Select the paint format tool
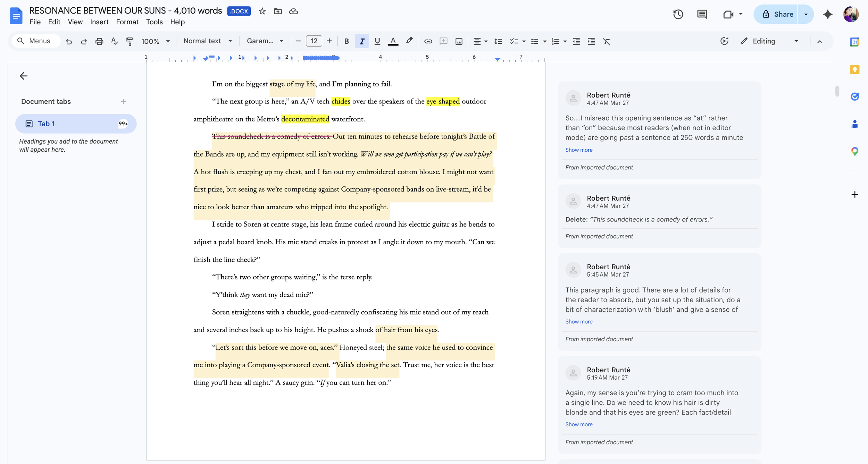The width and height of the screenshot is (868, 464). coord(129,41)
